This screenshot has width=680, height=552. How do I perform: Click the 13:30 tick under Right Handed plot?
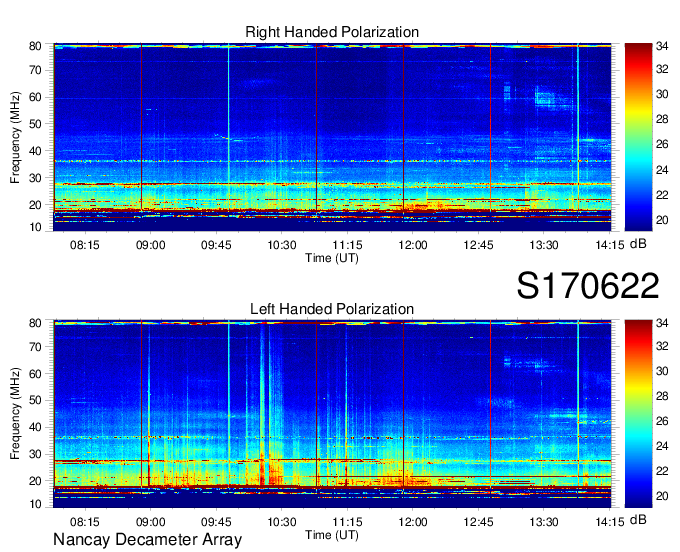[x=544, y=245]
